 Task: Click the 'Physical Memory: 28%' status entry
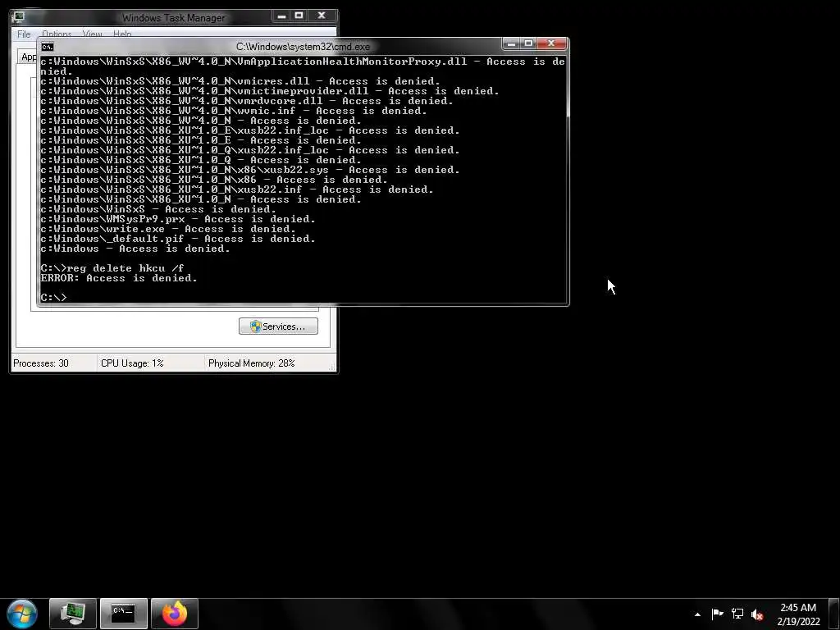(x=251, y=363)
